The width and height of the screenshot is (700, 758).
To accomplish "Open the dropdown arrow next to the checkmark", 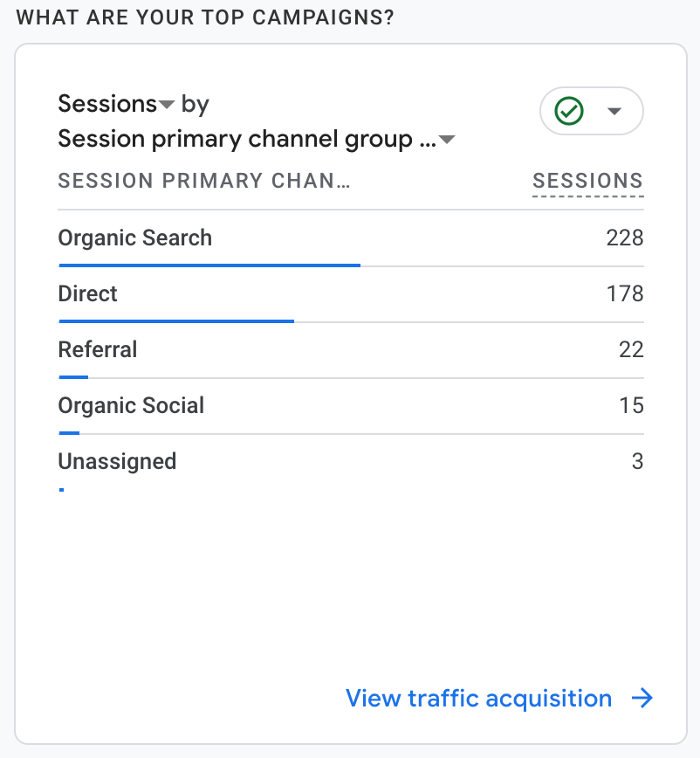I will (614, 111).
